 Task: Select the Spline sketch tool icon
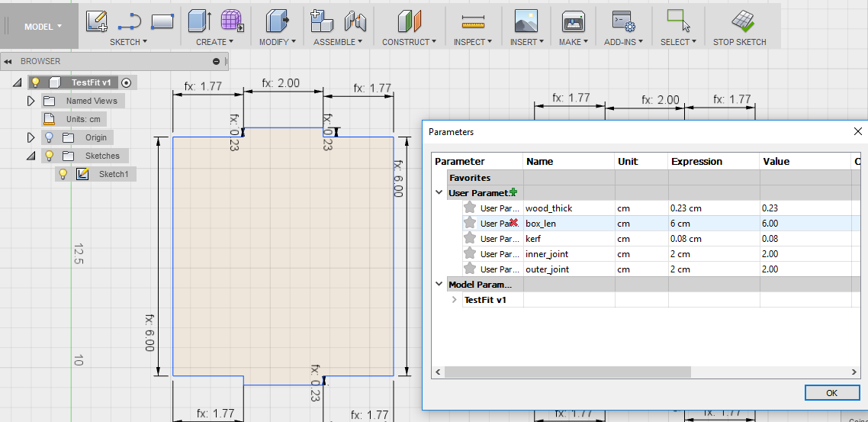[x=130, y=21]
